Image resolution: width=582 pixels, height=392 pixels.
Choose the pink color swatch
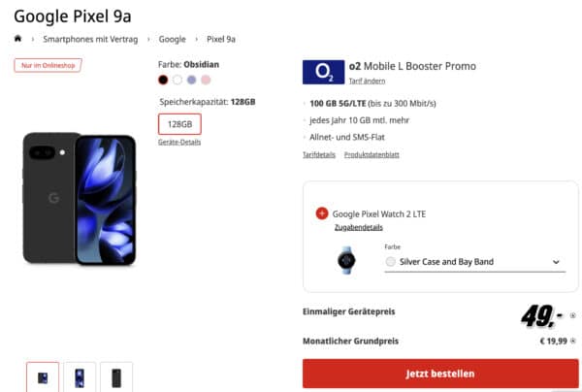click(206, 80)
